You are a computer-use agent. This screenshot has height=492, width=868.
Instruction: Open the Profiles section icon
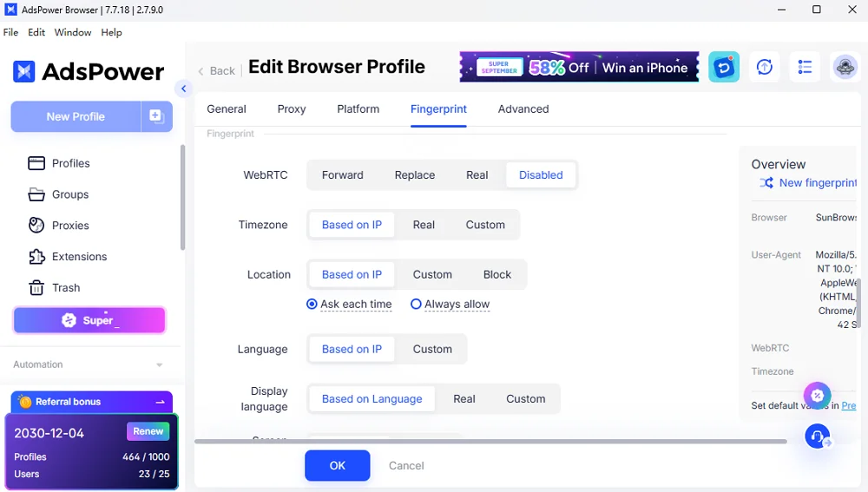(36, 163)
